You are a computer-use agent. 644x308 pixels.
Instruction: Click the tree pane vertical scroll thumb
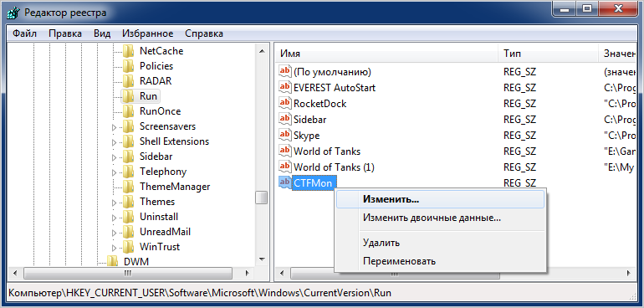click(x=261, y=198)
